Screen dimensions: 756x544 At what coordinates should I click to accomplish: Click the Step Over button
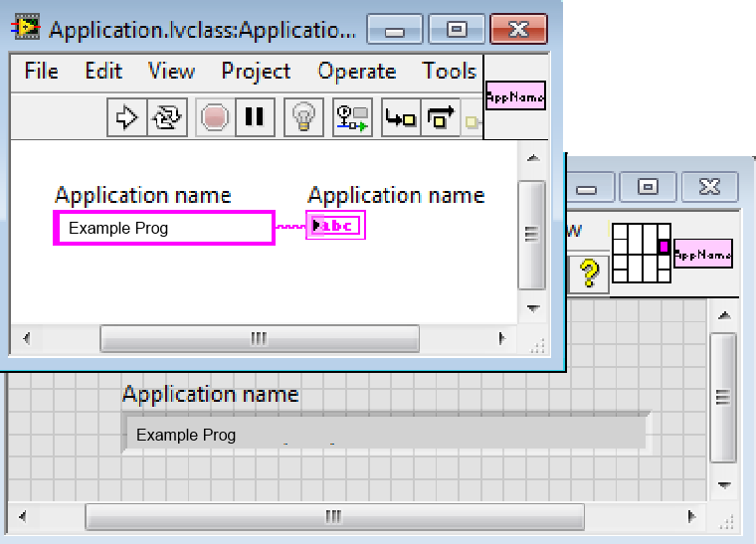pos(440,117)
